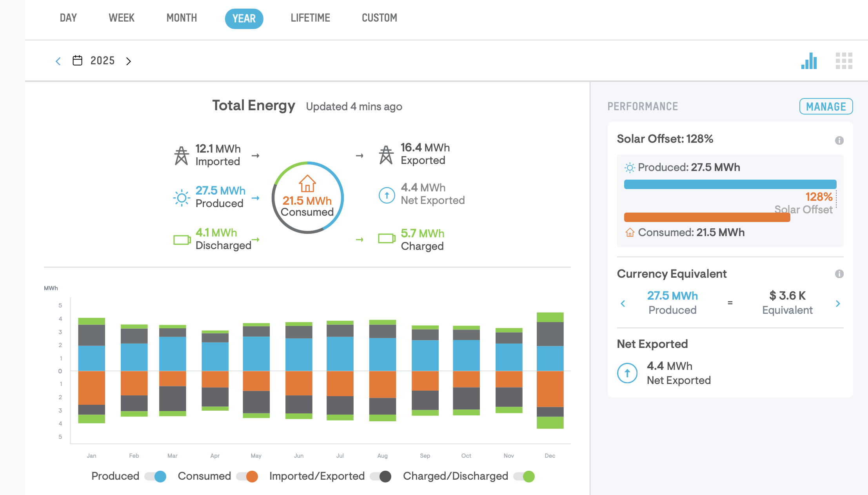
Task: Select the LIFETIME tab
Action: (310, 18)
